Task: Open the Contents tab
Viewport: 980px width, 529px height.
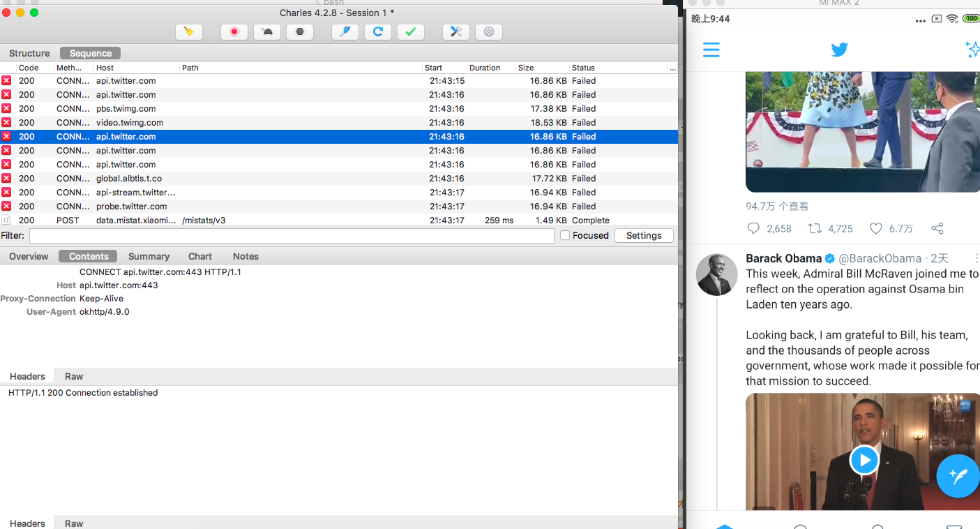Action: [89, 256]
